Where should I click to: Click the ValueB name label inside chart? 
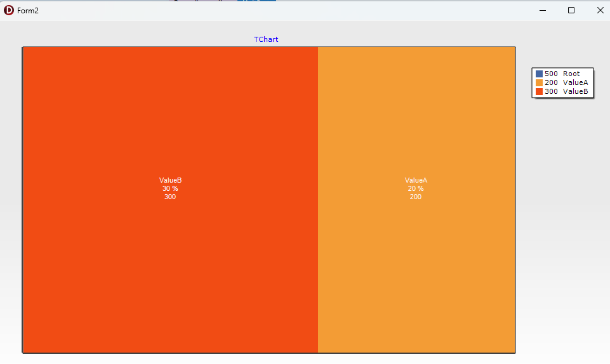click(170, 180)
